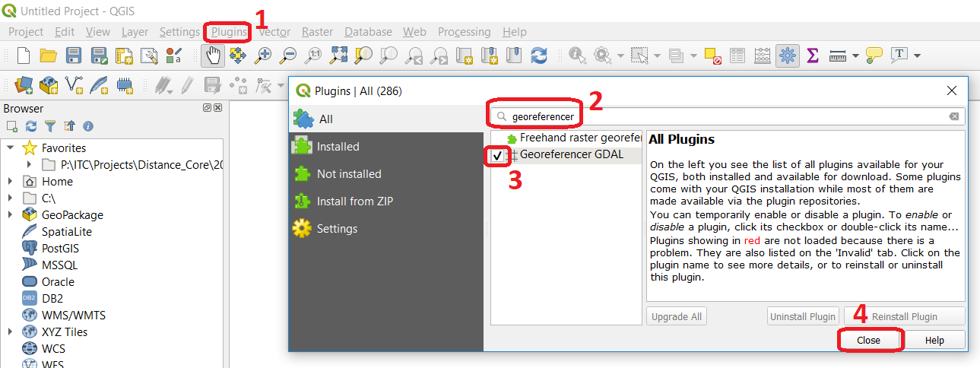The width and height of the screenshot is (980, 368).
Task: Expand the C:\ drive node
Action: coord(11,198)
